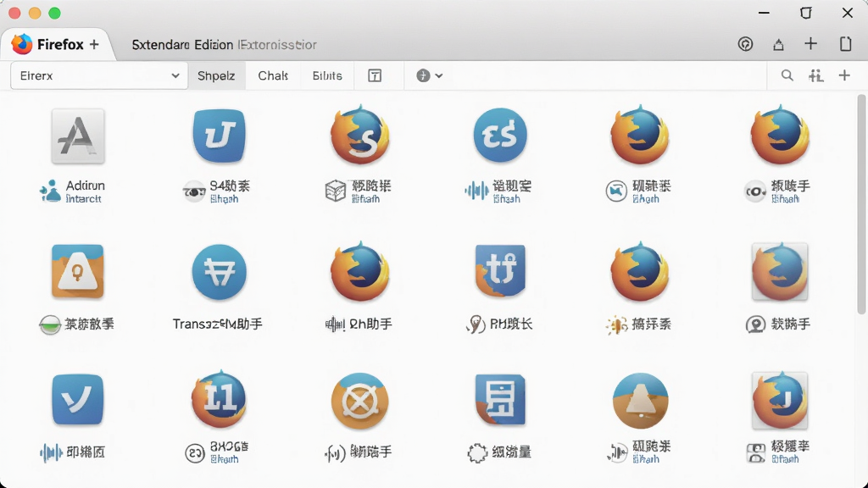Viewport: 868px width, 488px height.
Task: Click the waveform icon under ES icon
Action: click(476, 191)
